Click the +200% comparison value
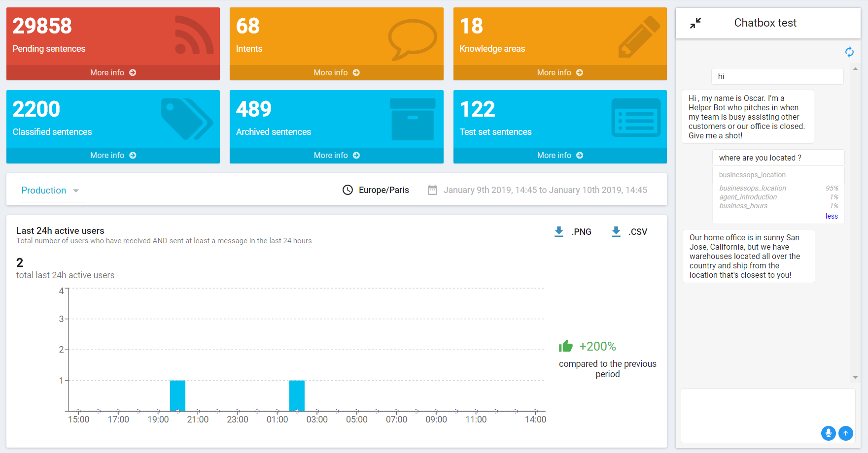Screen dimensions: 868x453 pyautogui.click(x=597, y=346)
